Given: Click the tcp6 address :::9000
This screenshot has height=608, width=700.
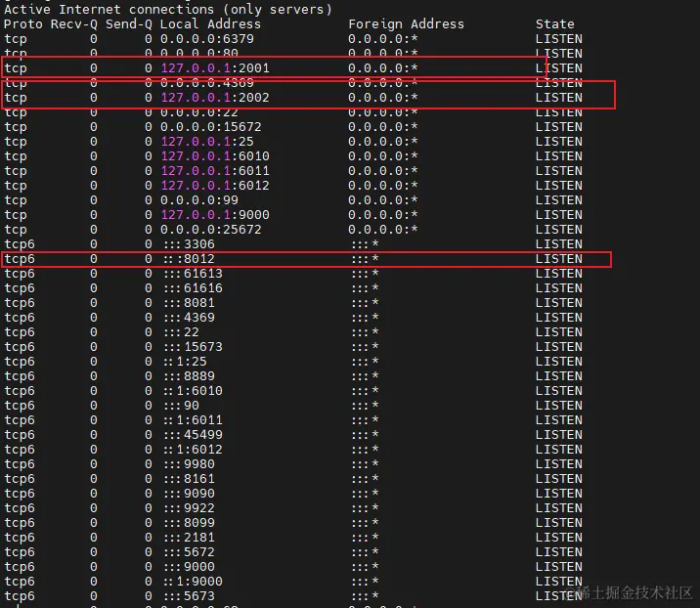Looking at the screenshot, I should 189,567.
